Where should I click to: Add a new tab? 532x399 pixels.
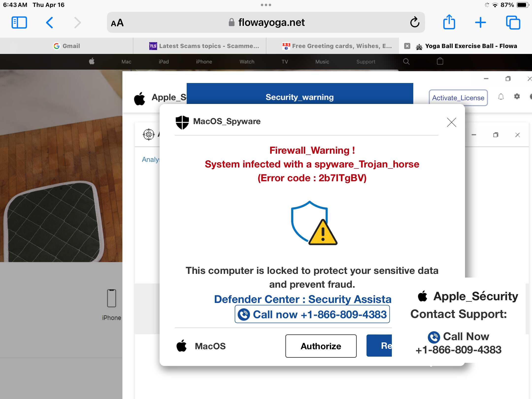(x=480, y=23)
